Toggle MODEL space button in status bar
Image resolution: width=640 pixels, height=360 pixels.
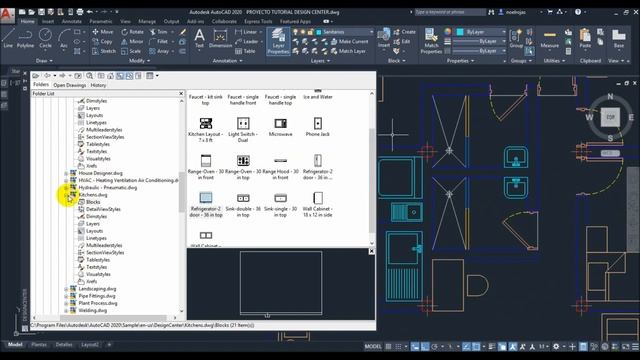pyautogui.click(x=373, y=347)
